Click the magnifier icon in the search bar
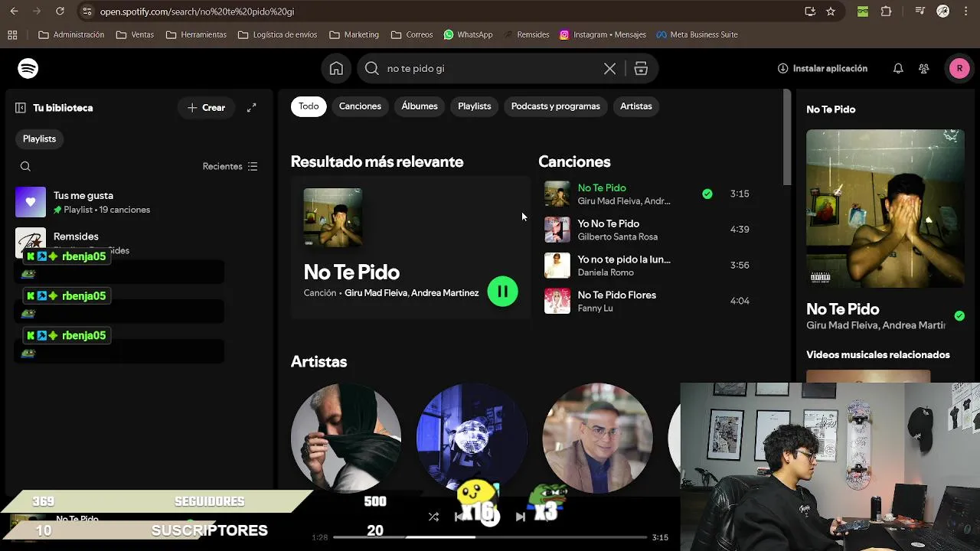The image size is (980, 551). [372, 69]
